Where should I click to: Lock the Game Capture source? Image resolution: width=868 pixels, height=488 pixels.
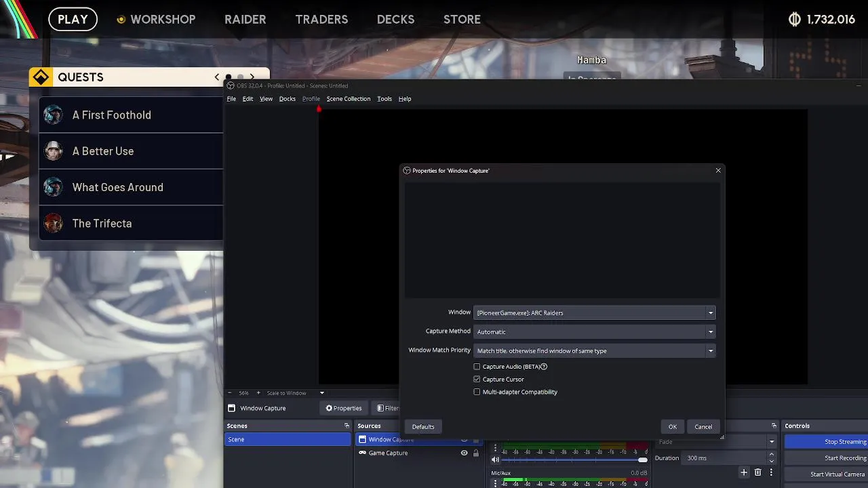475,453
